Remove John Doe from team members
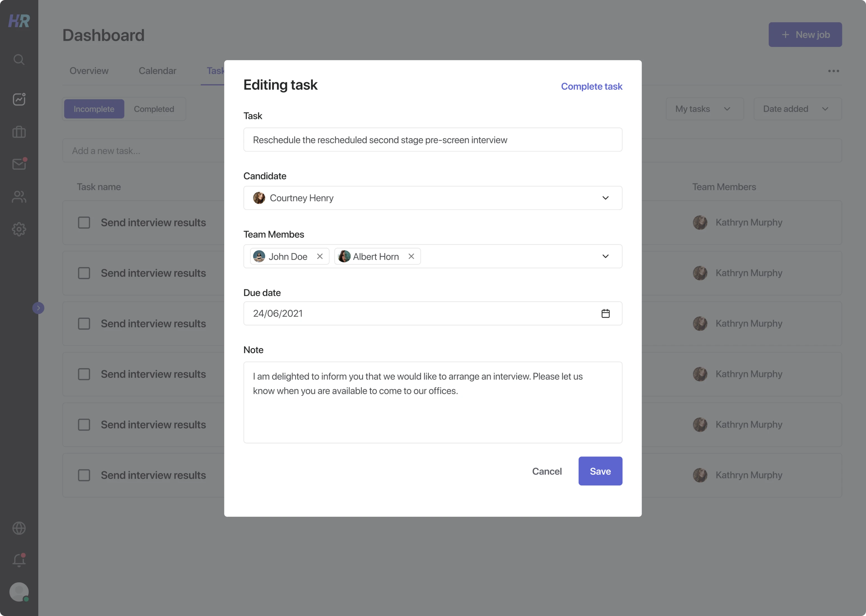Image resolution: width=866 pixels, height=616 pixels. (x=320, y=256)
